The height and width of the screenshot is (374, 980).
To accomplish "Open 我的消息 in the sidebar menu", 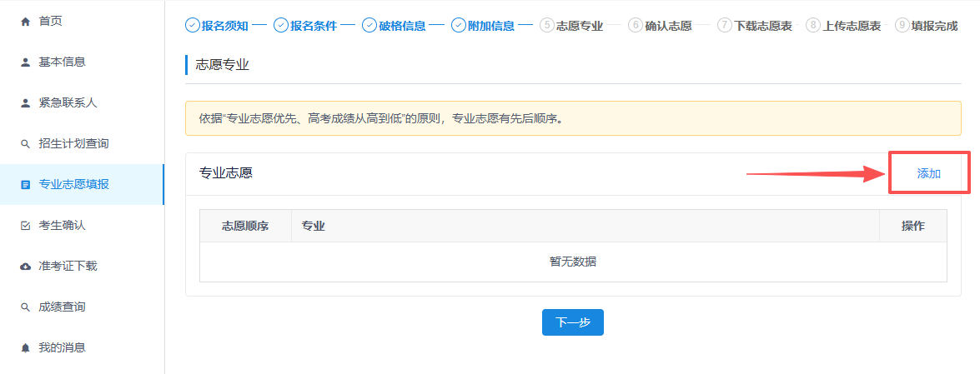I will [x=62, y=347].
